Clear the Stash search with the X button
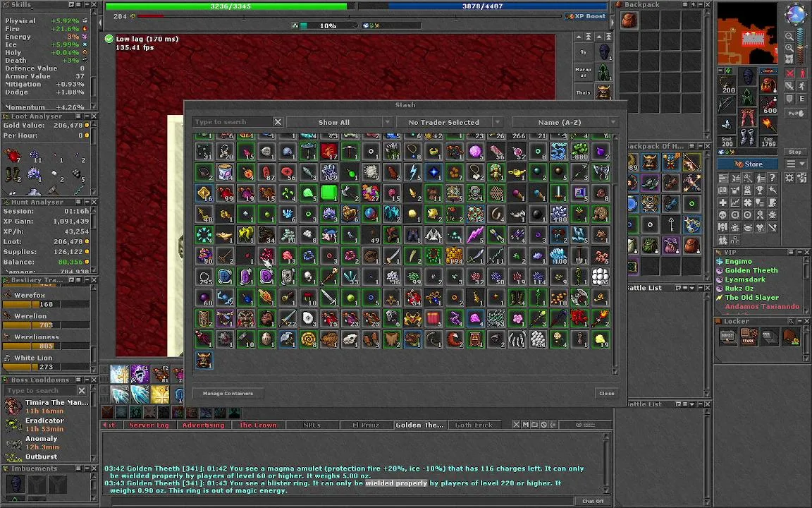Viewport: 812px width, 508px height. 278,122
